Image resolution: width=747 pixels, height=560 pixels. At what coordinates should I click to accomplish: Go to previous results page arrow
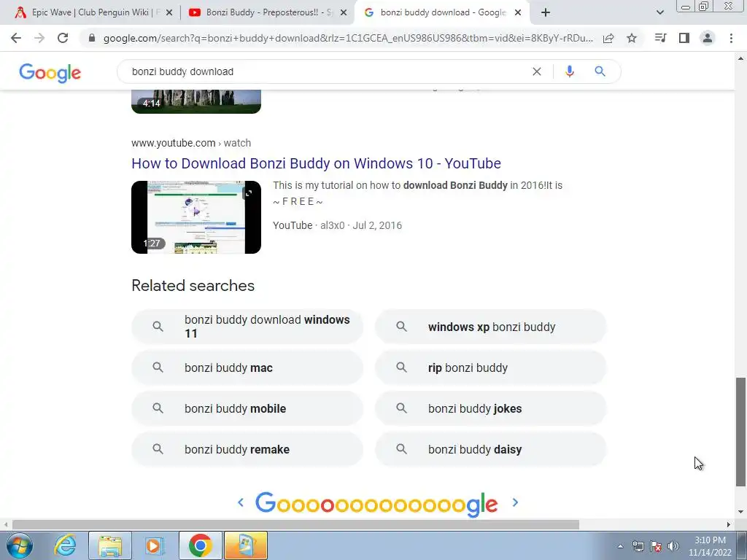[x=241, y=502]
